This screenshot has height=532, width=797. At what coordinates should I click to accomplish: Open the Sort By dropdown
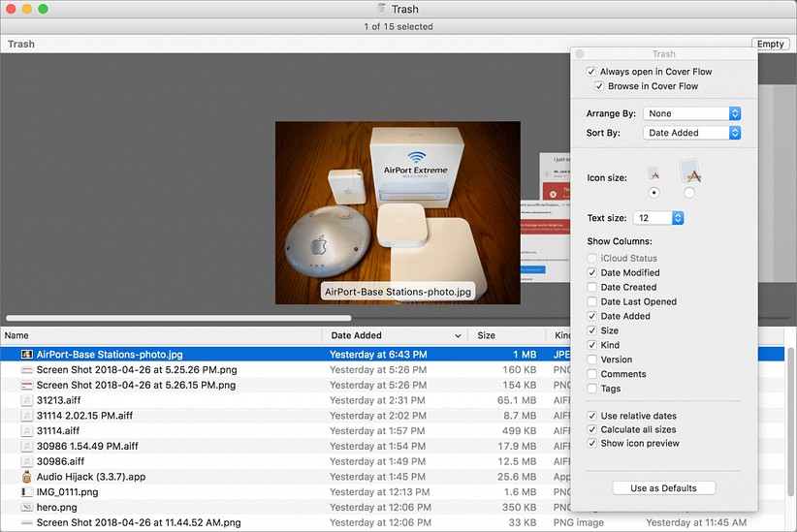point(691,133)
